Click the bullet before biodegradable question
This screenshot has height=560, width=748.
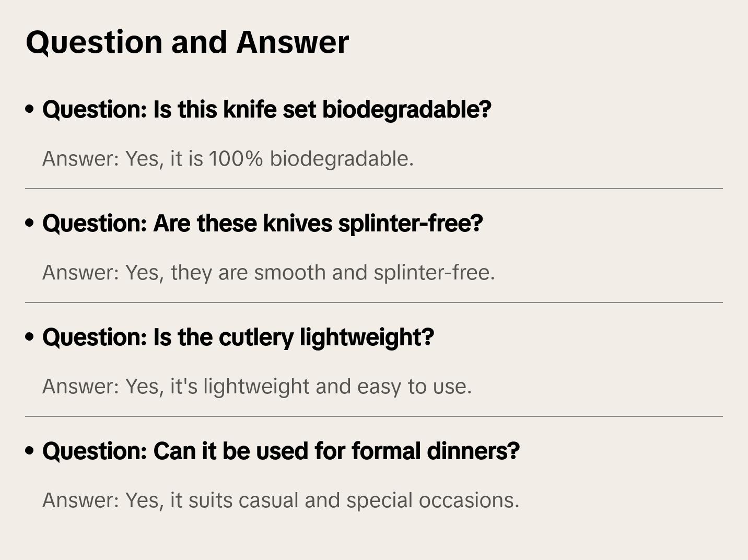pos(30,110)
